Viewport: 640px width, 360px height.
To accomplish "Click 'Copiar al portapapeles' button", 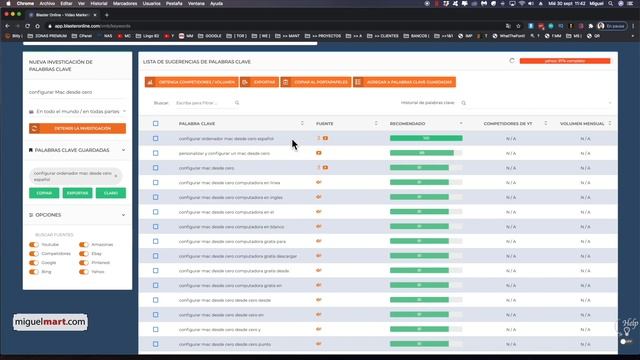I will [x=316, y=82].
